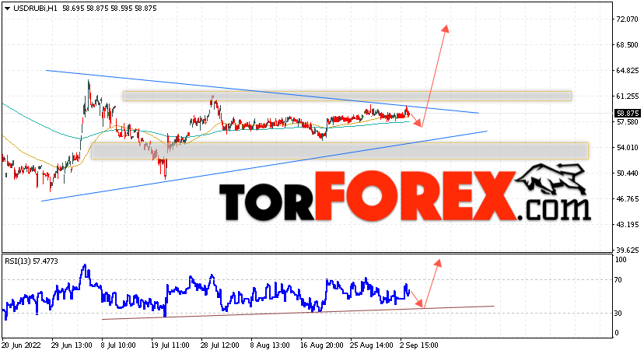Open the USDRUBi chart dropdown arrow
The width and height of the screenshot is (644, 354).
7,9
